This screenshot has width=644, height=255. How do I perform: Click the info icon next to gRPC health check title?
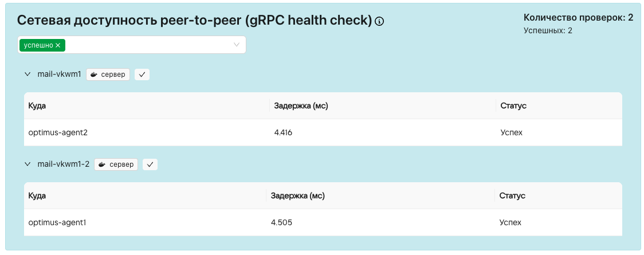(x=379, y=21)
